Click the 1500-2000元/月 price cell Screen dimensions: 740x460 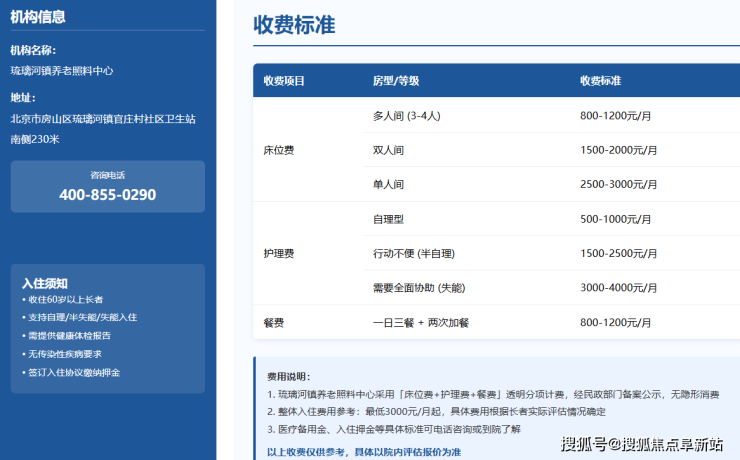[618, 150]
